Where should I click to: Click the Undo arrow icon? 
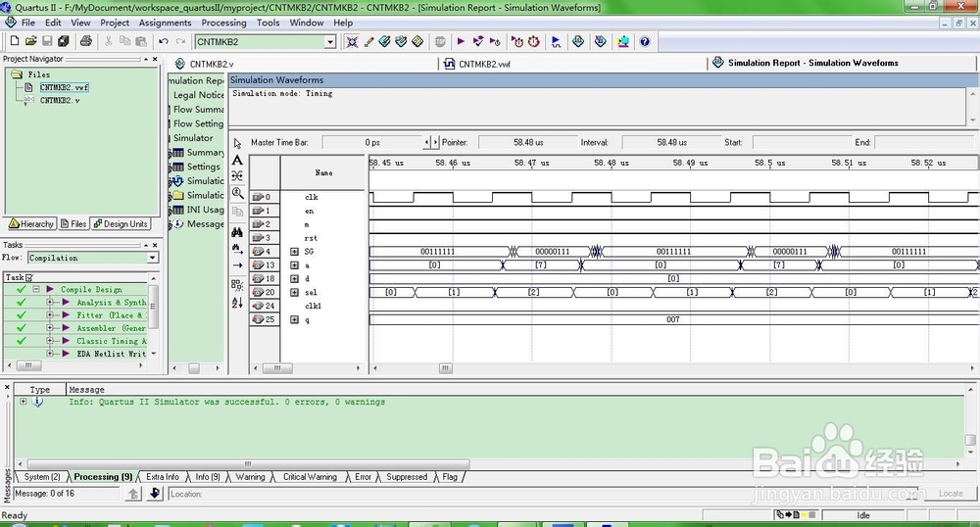coord(163,41)
